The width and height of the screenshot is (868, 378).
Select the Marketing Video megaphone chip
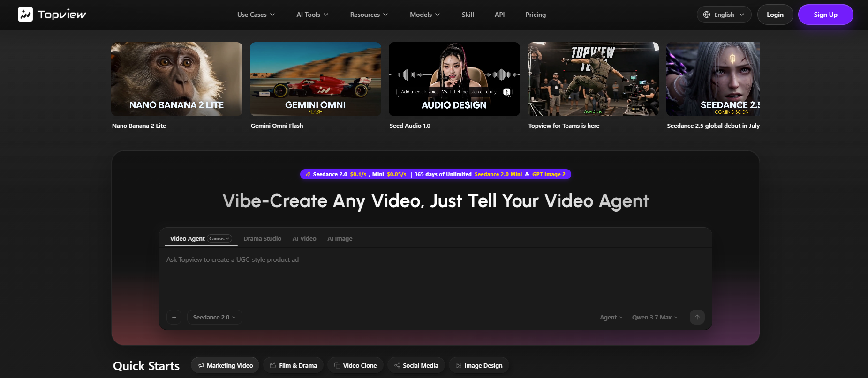click(225, 365)
